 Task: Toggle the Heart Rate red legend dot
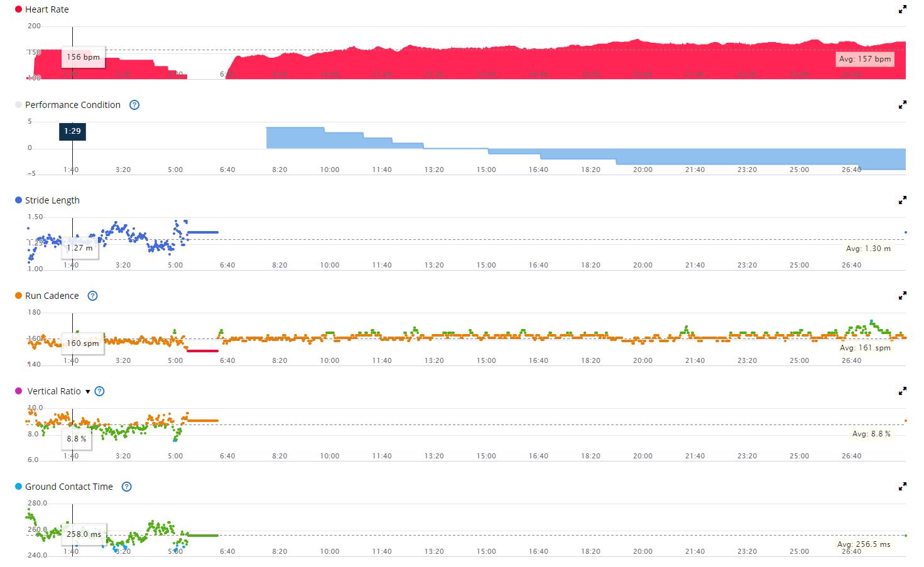tap(18, 9)
